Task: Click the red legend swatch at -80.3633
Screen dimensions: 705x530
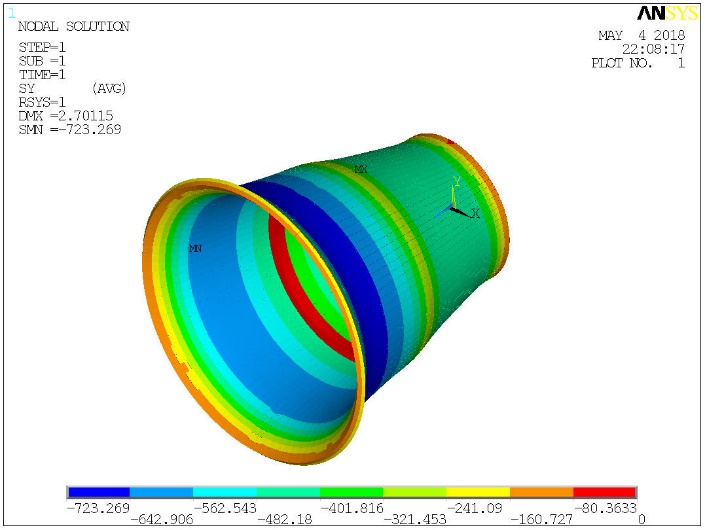Action: point(605,492)
